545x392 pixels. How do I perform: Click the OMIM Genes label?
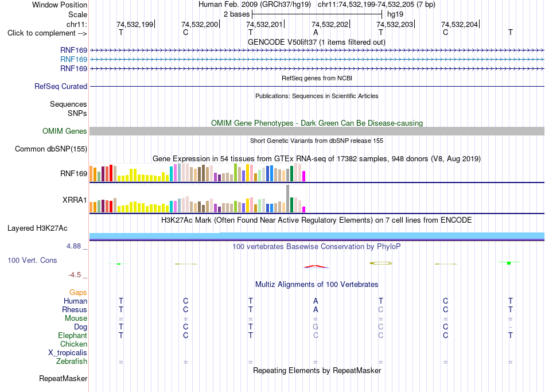[65, 131]
